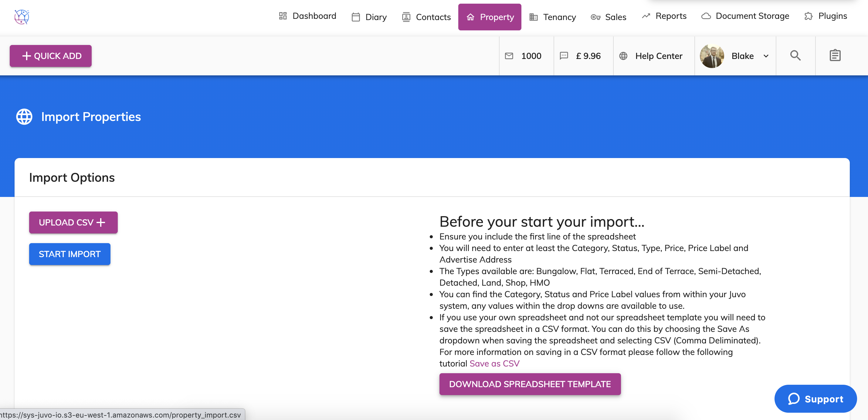
Task: Click Blake's profile avatar
Action: tap(712, 56)
